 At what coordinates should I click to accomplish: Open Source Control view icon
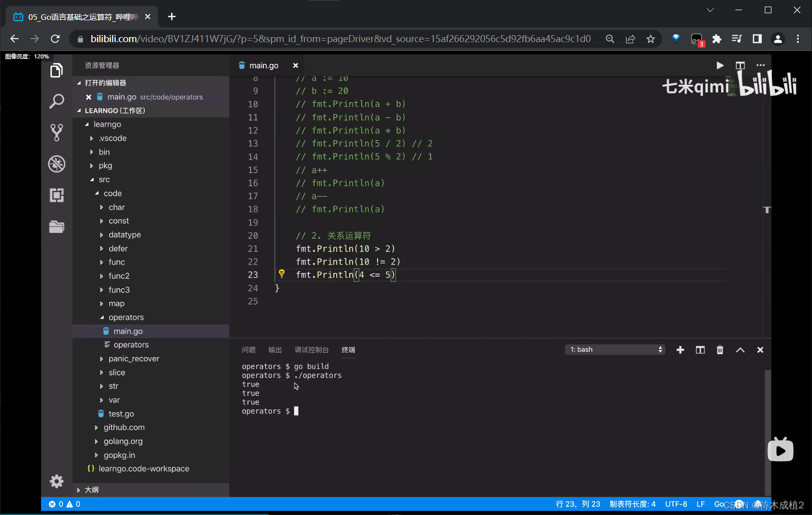[56, 133]
